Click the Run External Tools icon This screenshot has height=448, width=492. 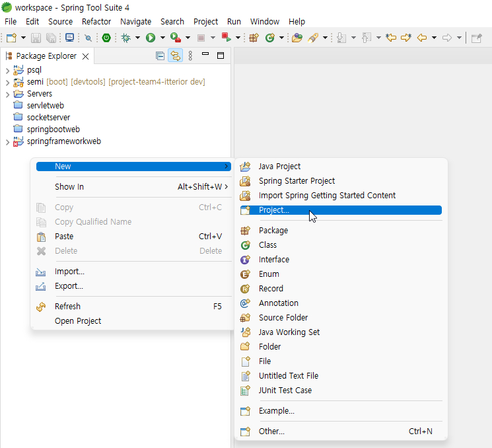pyautogui.click(x=176, y=38)
